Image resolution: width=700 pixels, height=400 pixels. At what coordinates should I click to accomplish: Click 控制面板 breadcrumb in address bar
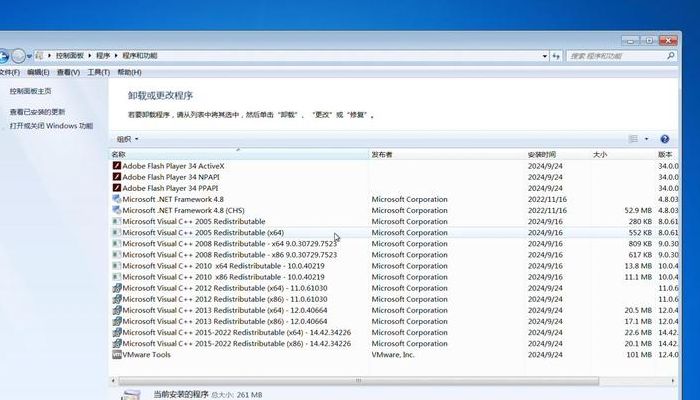tap(70, 56)
